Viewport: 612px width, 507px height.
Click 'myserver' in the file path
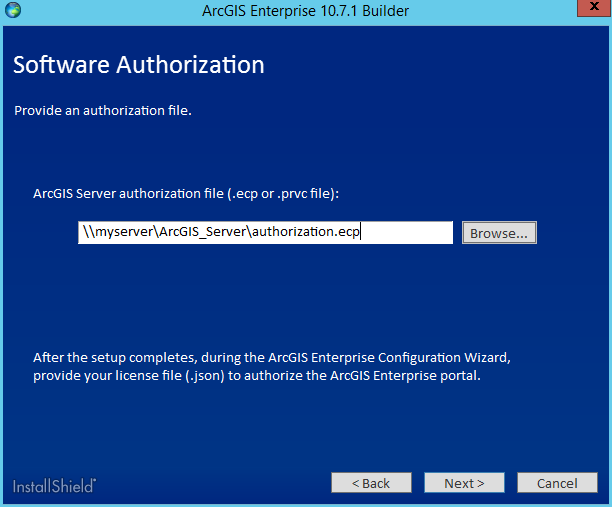[121, 233]
